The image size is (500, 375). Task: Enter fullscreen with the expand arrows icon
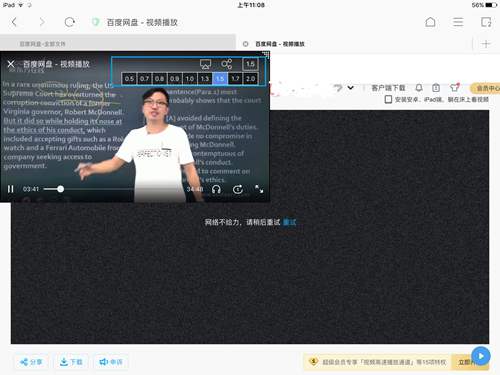(x=259, y=189)
